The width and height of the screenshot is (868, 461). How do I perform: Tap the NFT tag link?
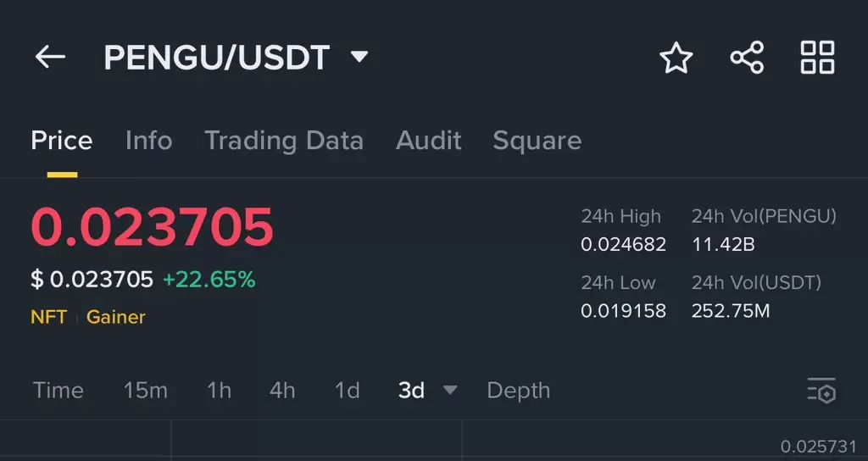[x=48, y=317]
